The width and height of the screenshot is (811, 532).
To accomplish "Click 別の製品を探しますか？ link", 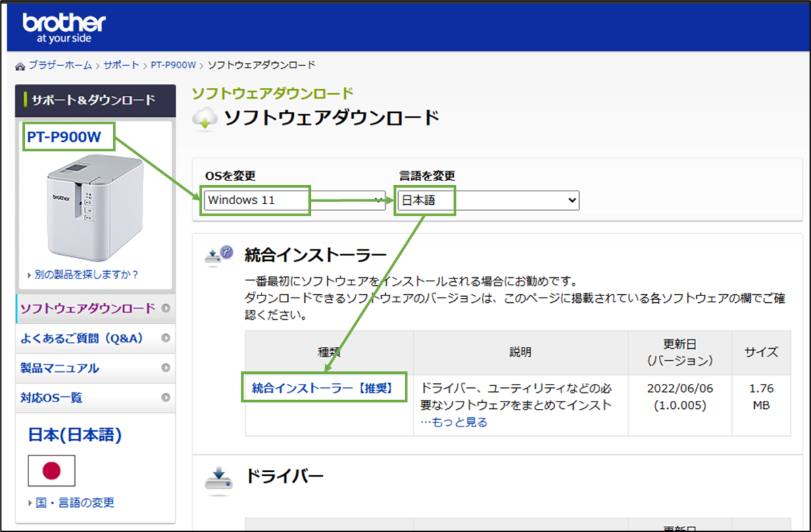I will click(86, 274).
